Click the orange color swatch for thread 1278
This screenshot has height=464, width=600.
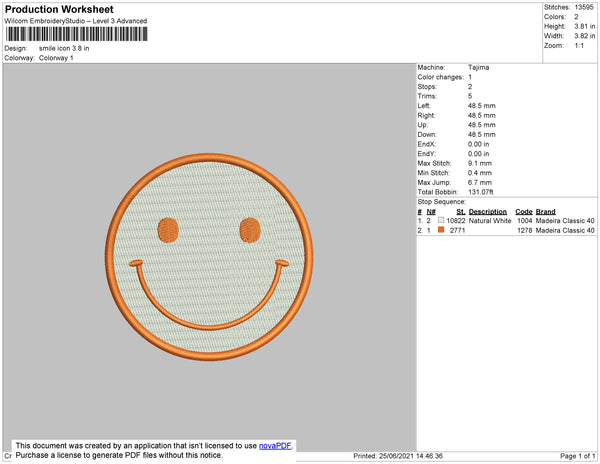[441, 230]
